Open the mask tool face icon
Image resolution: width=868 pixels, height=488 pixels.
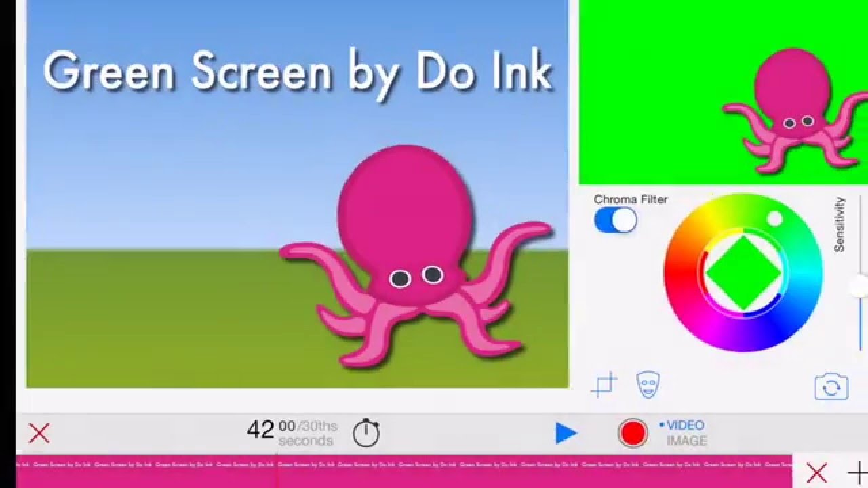tap(648, 385)
